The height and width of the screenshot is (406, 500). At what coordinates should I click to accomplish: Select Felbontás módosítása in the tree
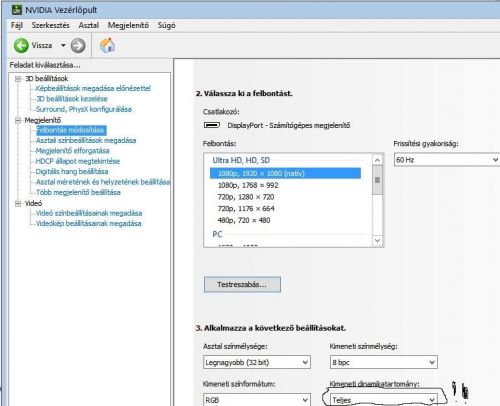71,130
